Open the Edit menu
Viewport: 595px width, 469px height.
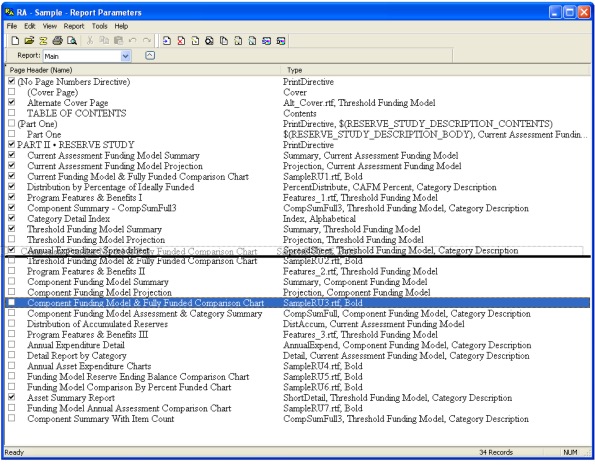pyautogui.click(x=30, y=26)
